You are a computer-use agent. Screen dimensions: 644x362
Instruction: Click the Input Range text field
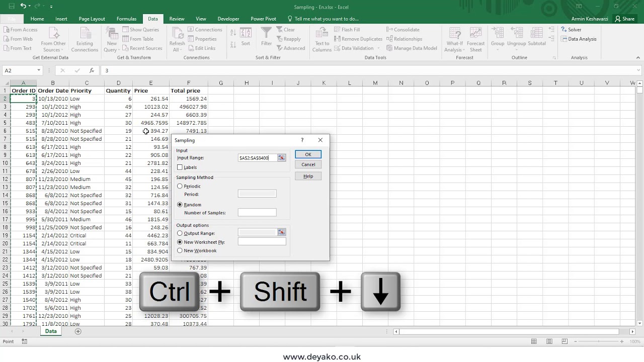point(258,158)
